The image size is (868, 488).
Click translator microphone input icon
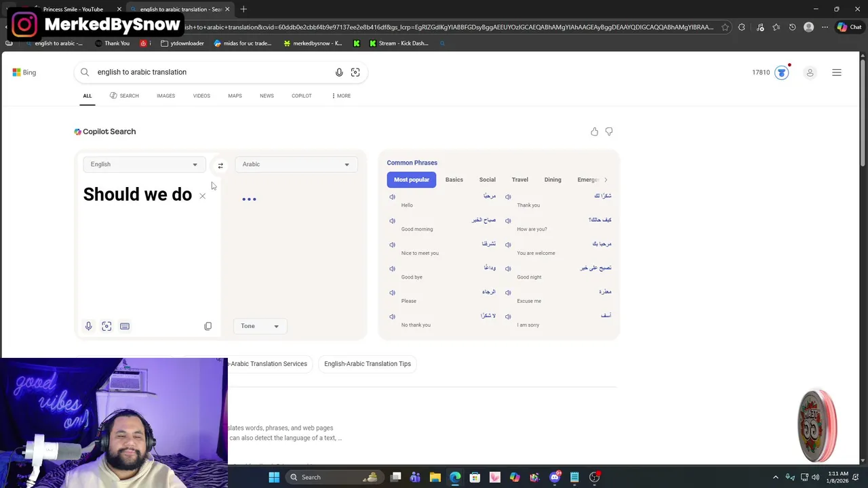[x=88, y=326]
